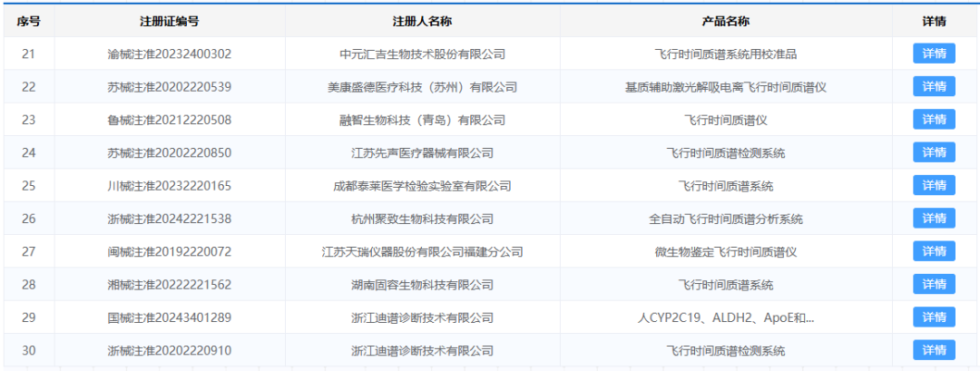Click product name 全自动飞行时间质谱分析系统
Screen dimensions: 980x371
[725, 219]
